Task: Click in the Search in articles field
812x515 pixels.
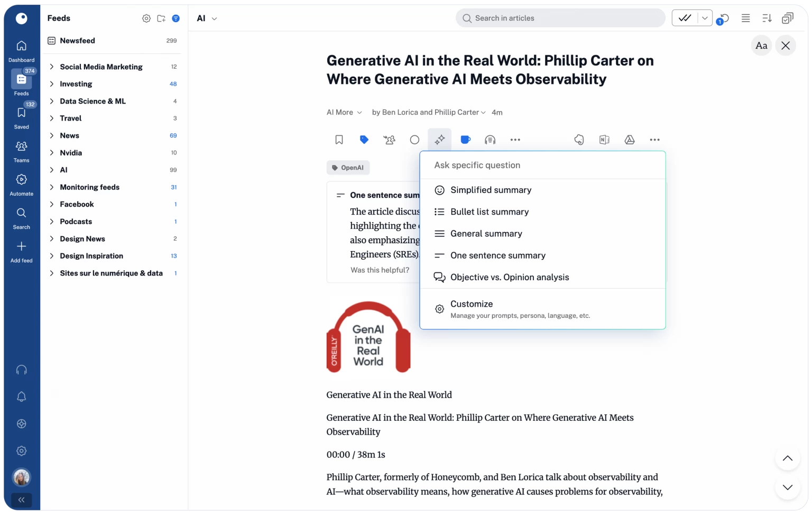Action: click(x=560, y=17)
